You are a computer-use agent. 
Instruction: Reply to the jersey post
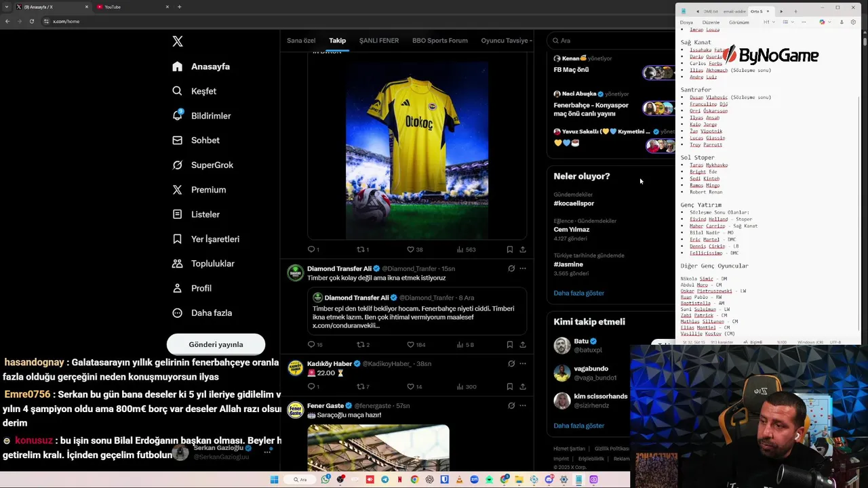tap(313, 249)
